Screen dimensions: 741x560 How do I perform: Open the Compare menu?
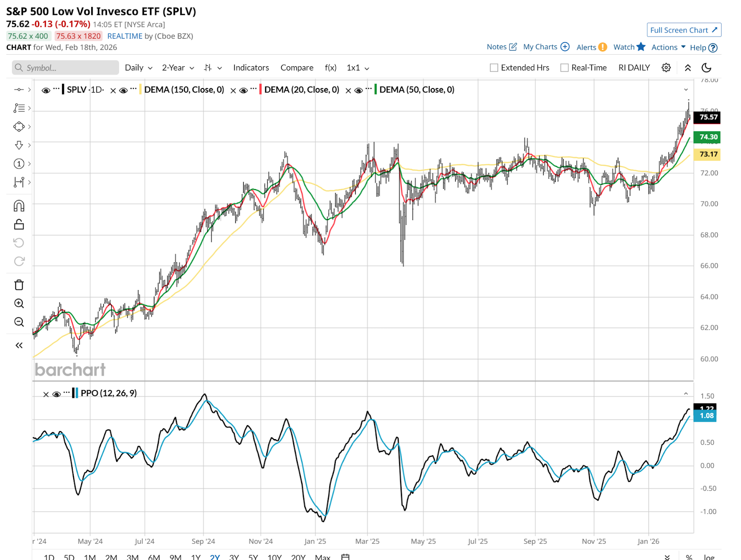pyautogui.click(x=297, y=68)
